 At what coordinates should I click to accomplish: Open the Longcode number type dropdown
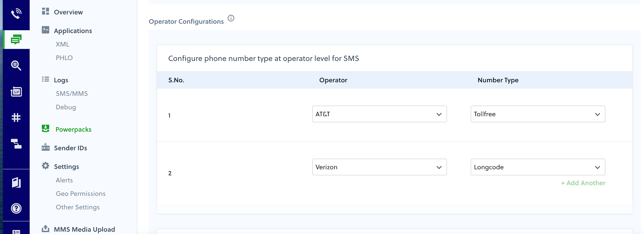[538, 167]
